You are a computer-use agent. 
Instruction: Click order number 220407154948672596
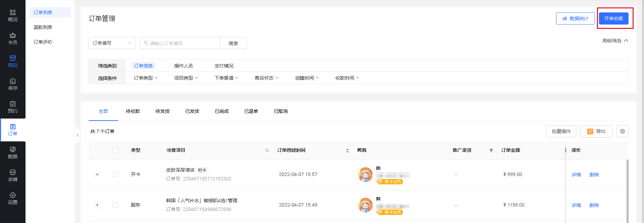tap(207, 209)
